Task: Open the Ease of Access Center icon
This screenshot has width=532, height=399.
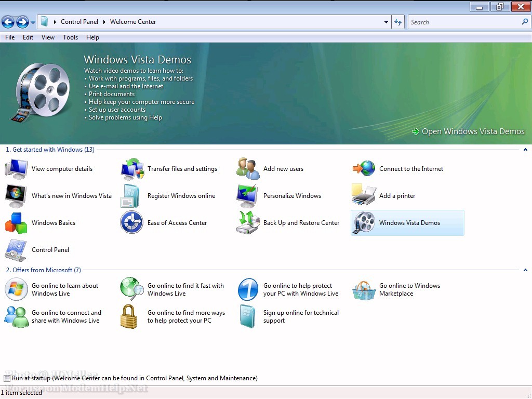Action: [x=131, y=222]
